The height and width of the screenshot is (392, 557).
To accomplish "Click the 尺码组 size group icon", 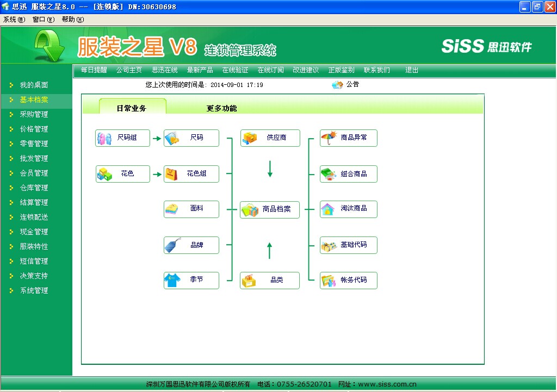I will (x=104, y=138).
